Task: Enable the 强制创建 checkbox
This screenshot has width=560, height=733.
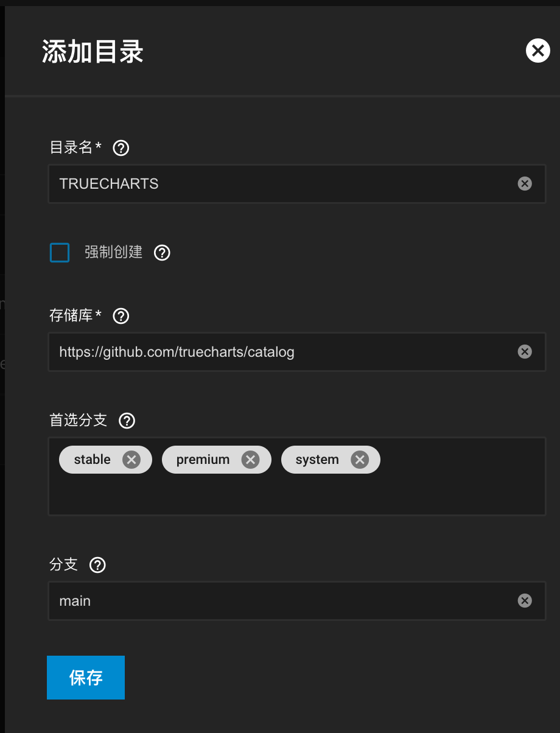Action: [x=60, y=253]
